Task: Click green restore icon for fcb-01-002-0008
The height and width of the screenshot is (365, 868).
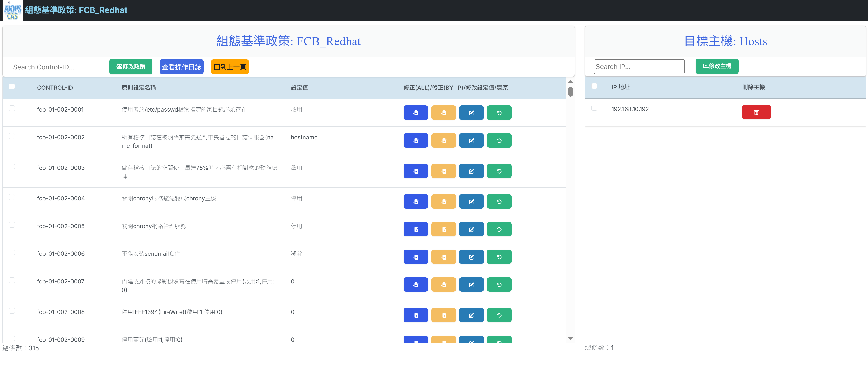Action: point(499,315)
